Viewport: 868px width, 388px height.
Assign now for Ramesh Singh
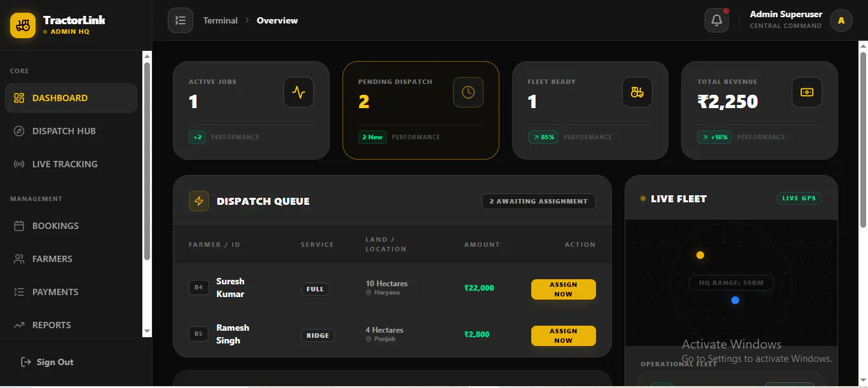tap(564, 336)
